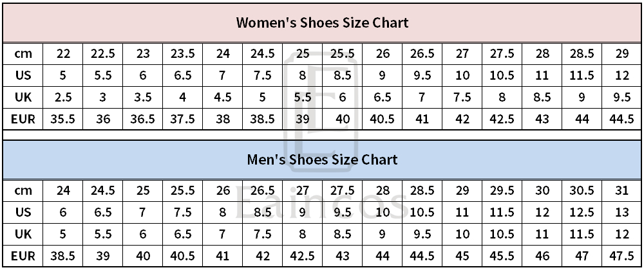This screenshot has height=270, width=644.
Task: Select the men's EUR 46 cell
Action: click(542, 255)
